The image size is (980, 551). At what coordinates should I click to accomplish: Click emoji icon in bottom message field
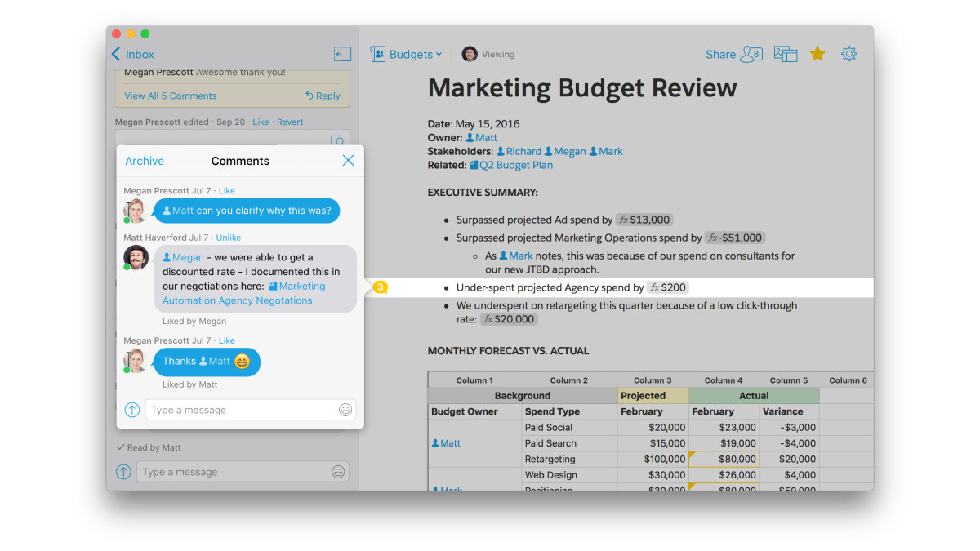click(x=338, y=472)
